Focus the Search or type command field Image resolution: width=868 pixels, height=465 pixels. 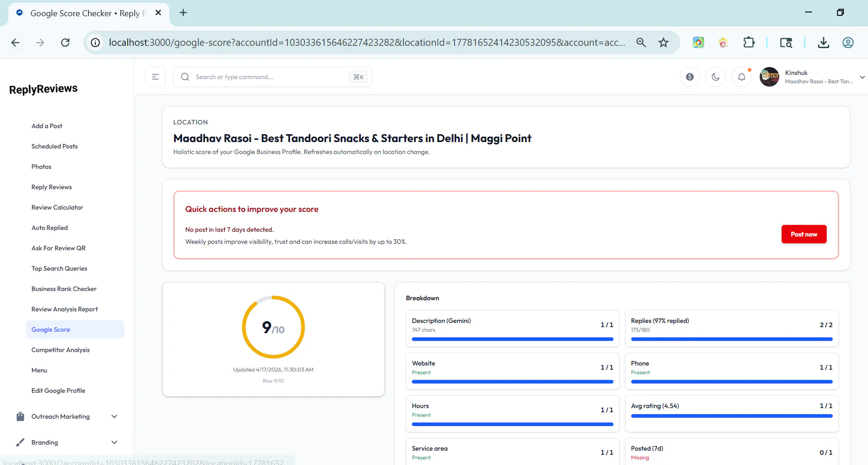point(273,77)
